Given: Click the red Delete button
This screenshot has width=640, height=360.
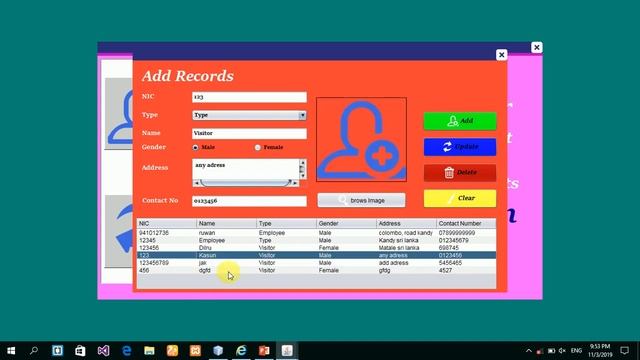Looking at the screenshot, I should coord(460,173).
